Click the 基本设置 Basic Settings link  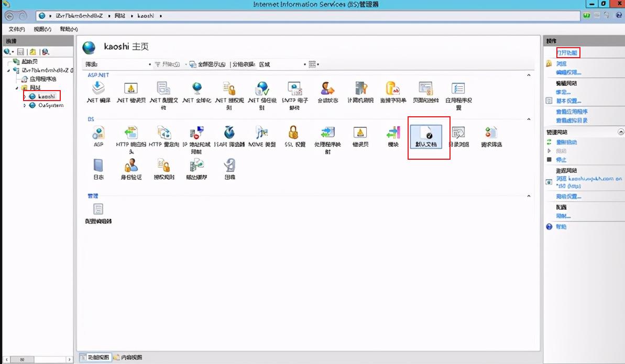coord(568,101)
